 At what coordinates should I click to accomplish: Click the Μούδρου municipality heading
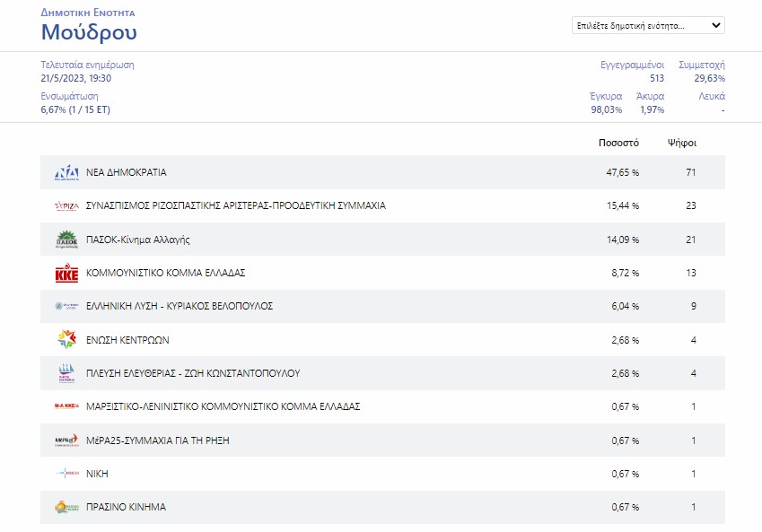(x=89, y=33)
